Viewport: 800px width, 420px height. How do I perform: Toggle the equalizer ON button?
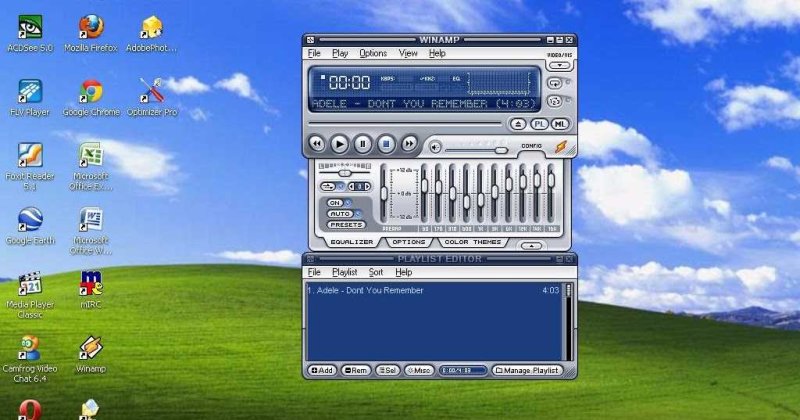point(335,203)
